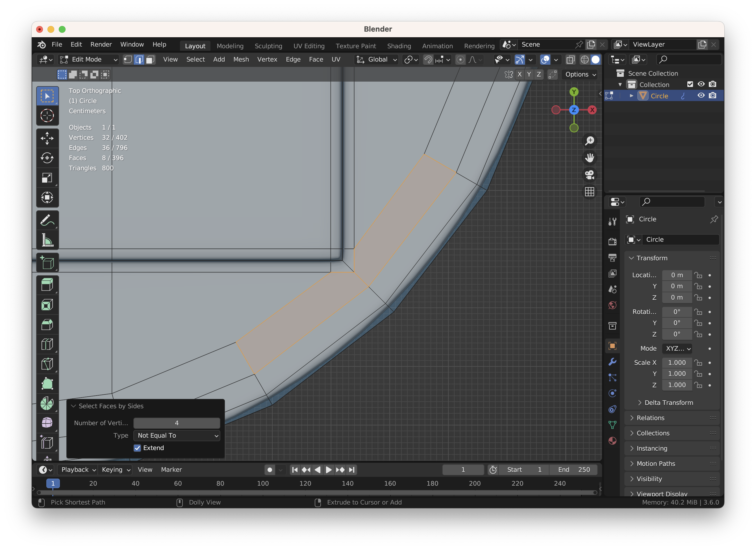Enable Vertex select mode

pos(128,60)
